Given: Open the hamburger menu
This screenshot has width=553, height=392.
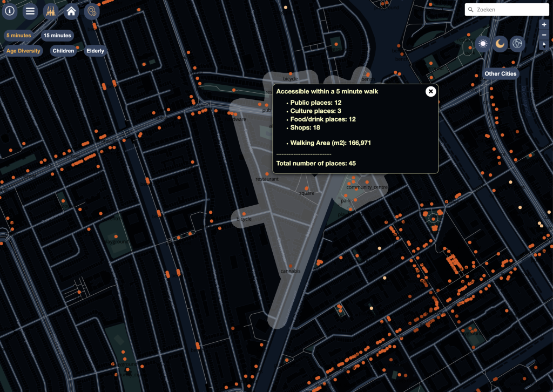Looking at the screenshot, I should click(30, 11).
